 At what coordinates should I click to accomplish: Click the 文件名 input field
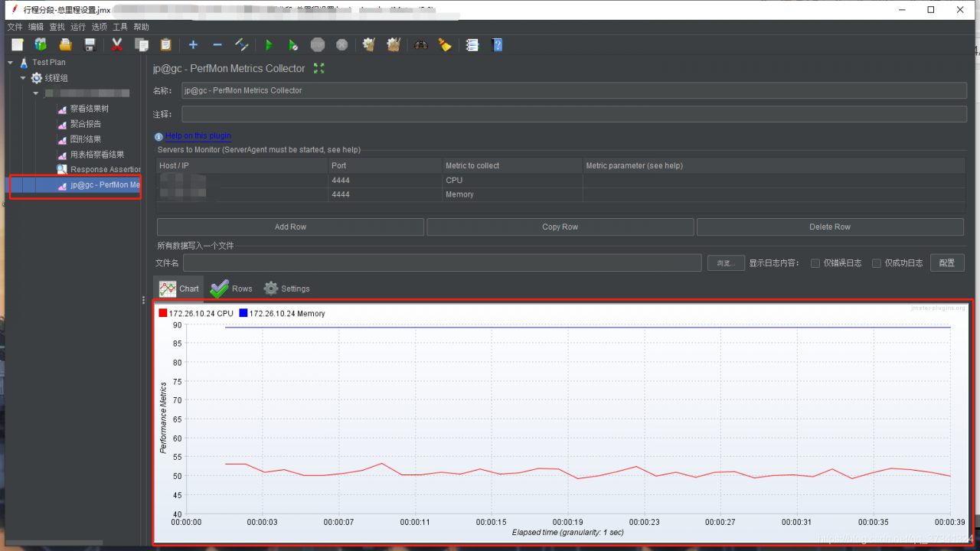(442, 263)
